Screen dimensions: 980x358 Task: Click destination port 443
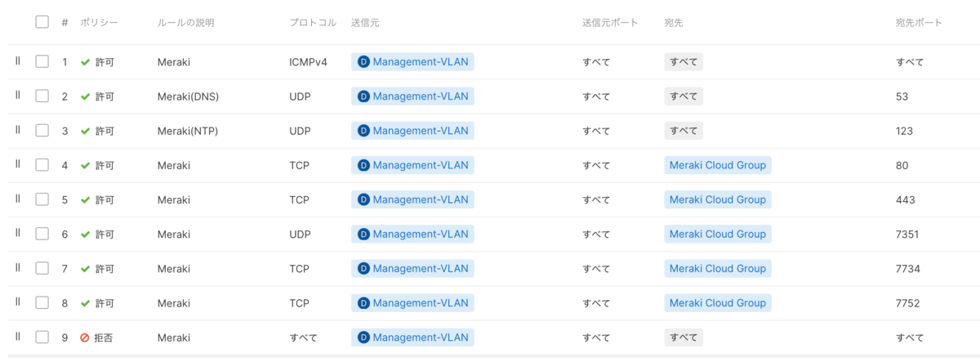click(905, 199)
